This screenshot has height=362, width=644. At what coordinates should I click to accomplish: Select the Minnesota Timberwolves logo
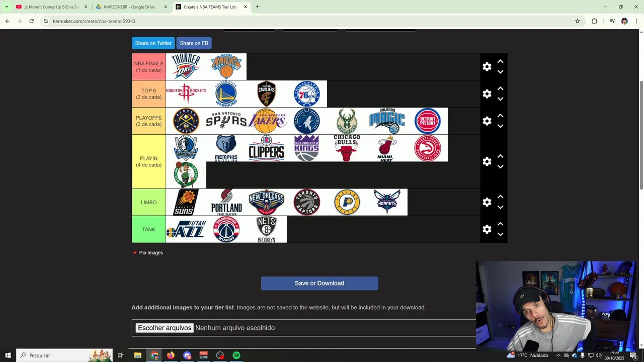pyautogui.click(x=307, y=121)
